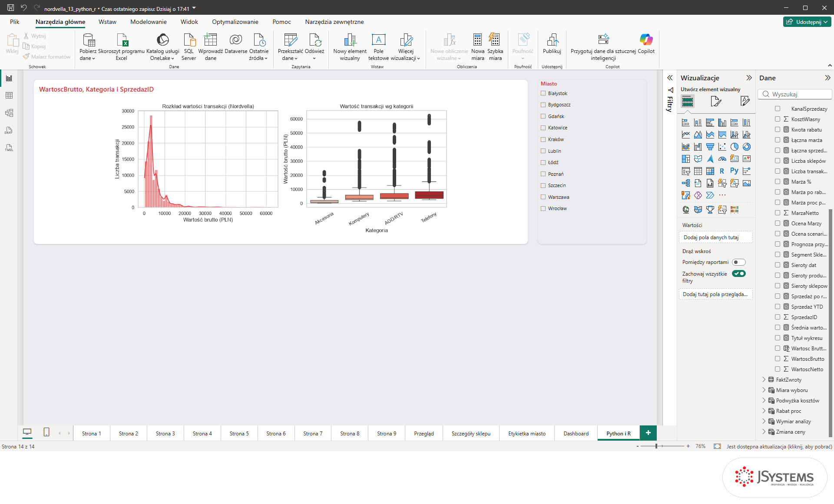This screenshot has width=834, height=504.
Task: Open Model view in left sidebar
Action: 9,113
